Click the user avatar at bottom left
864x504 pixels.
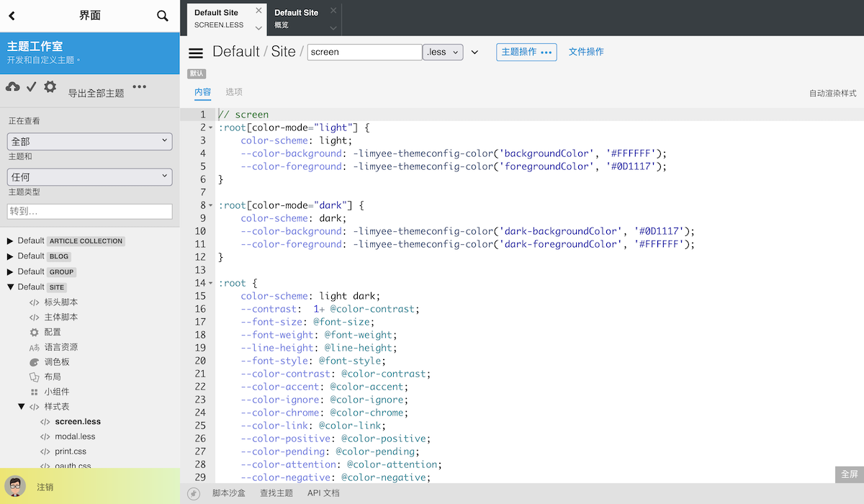15,486
